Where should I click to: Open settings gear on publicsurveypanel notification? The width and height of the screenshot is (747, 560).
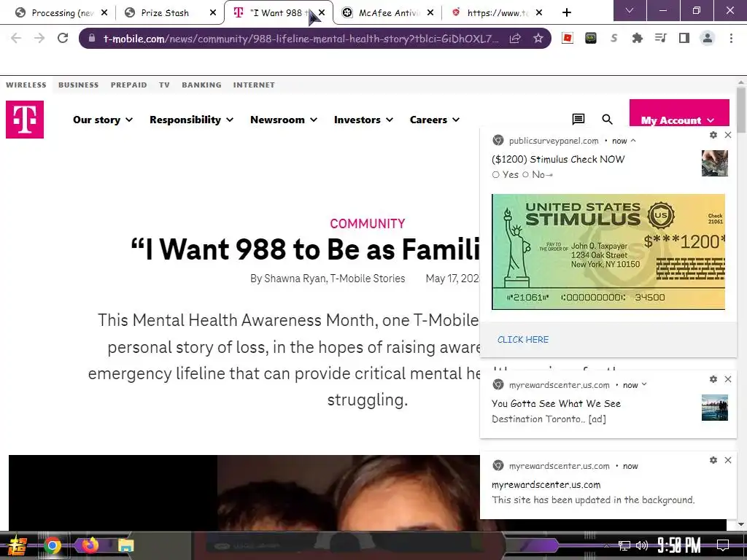pos(713,135)
